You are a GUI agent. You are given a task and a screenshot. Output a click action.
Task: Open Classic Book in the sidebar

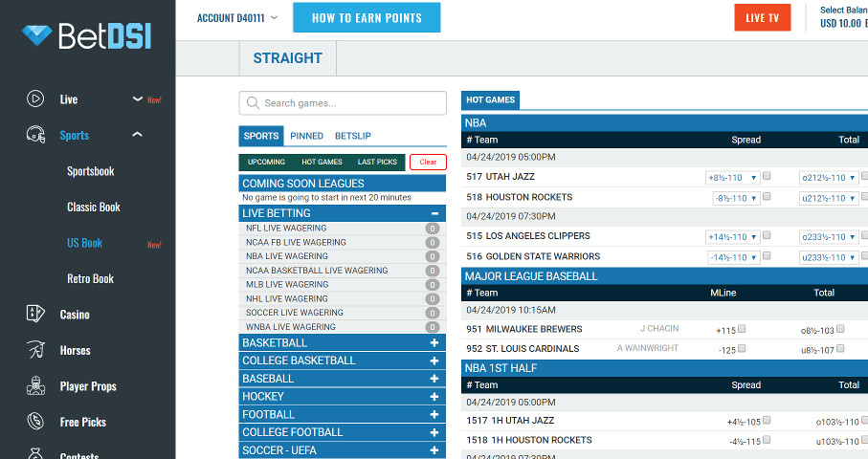[94, 207]
